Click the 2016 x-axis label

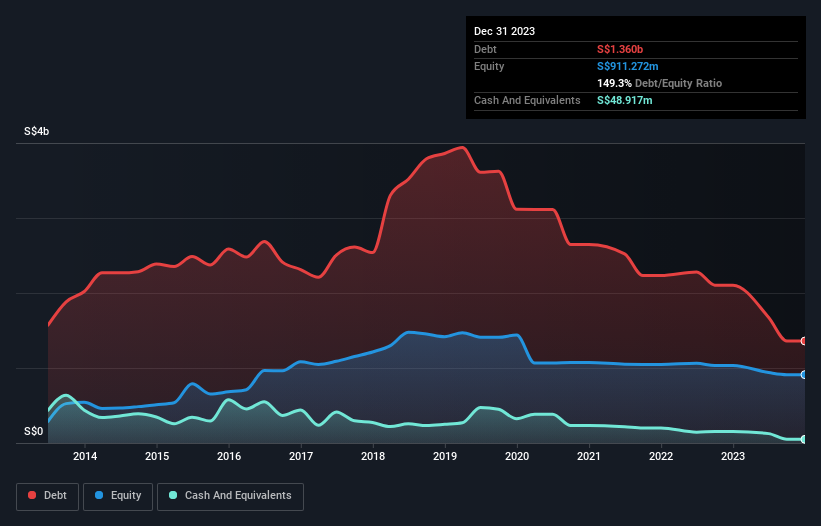[x=229, y=456]
